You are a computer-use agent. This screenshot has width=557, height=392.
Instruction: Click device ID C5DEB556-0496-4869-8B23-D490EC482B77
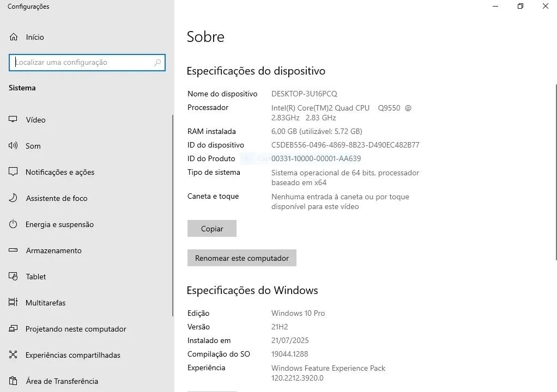[x=346, y=145]
